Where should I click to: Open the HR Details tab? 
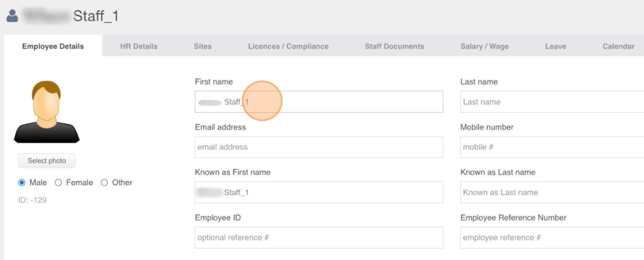pos(139,47)
